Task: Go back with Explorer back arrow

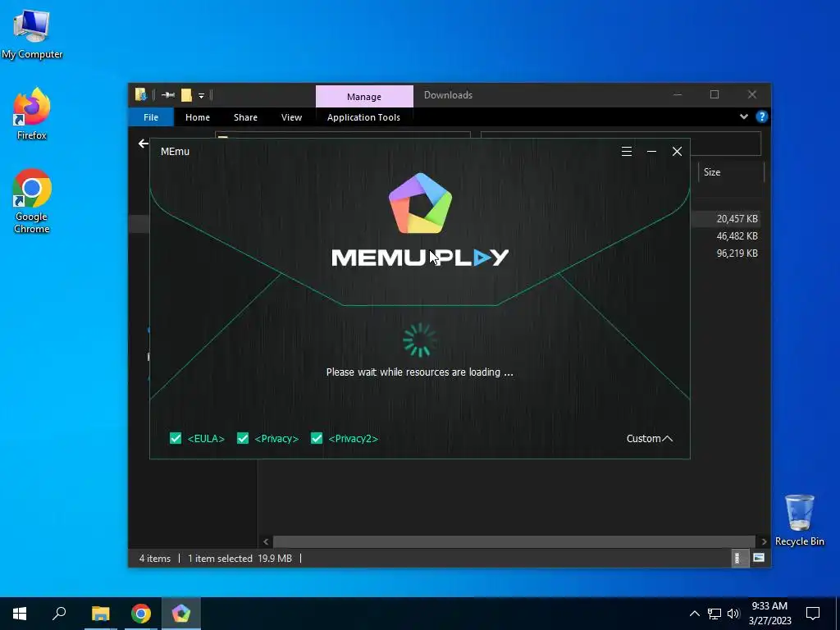Action: [143, 143]
